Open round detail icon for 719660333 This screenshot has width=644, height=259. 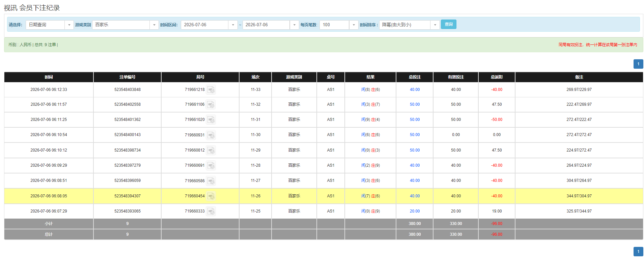tap(211, 211)
